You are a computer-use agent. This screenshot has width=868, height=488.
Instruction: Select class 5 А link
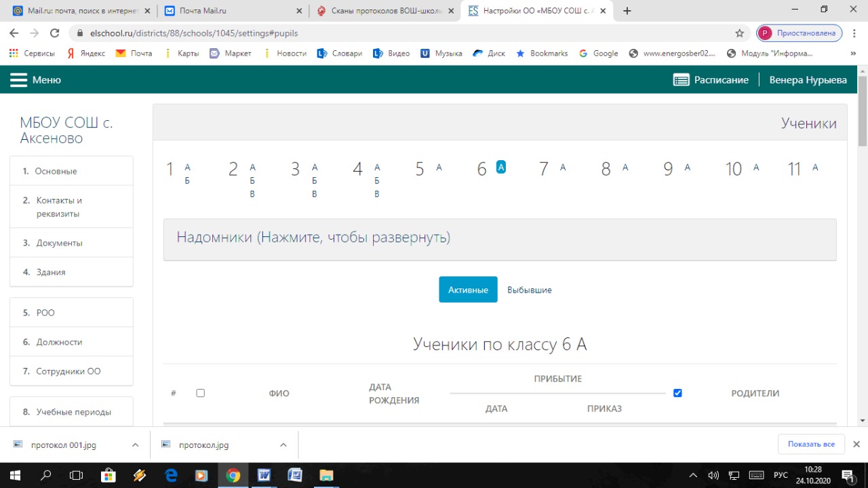pos(439,168)
